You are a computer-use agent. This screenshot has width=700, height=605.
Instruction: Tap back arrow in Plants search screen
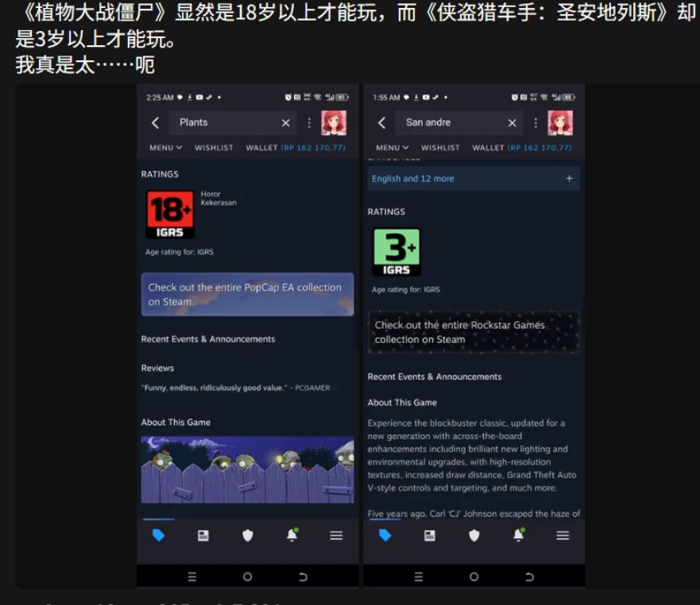click(156, 123)
